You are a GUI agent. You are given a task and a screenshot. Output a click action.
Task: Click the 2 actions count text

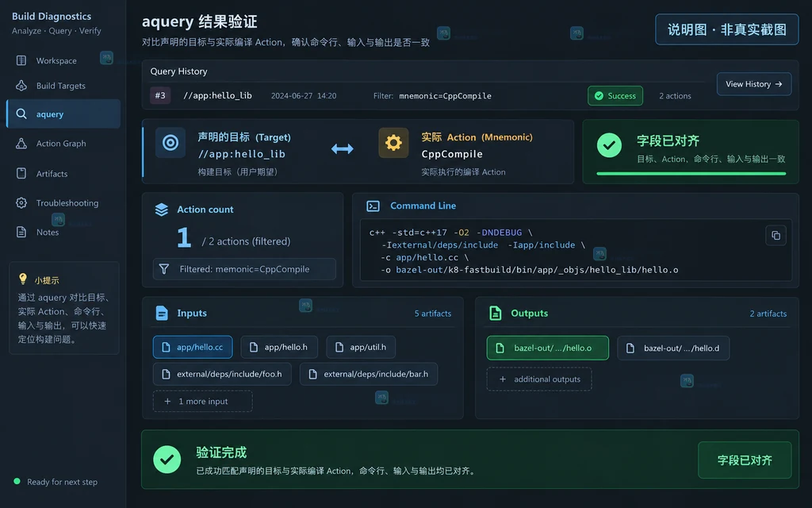click(675, 96)
